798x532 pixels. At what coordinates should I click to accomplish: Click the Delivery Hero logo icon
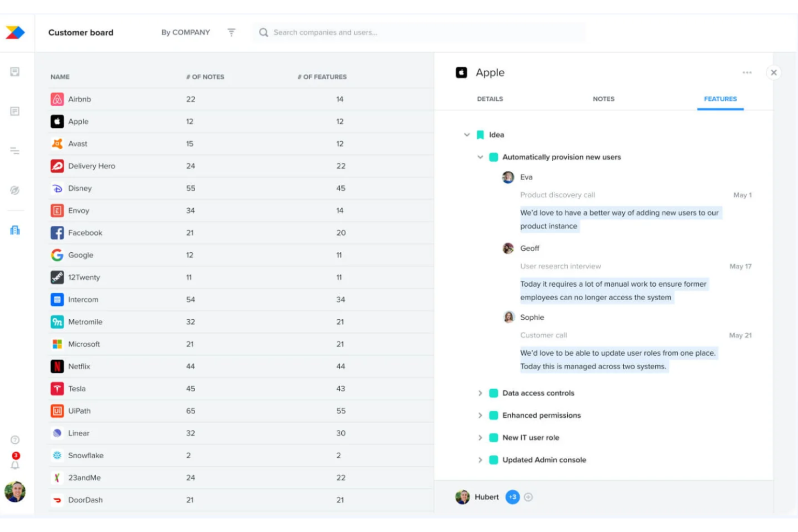tap(57, 166)
